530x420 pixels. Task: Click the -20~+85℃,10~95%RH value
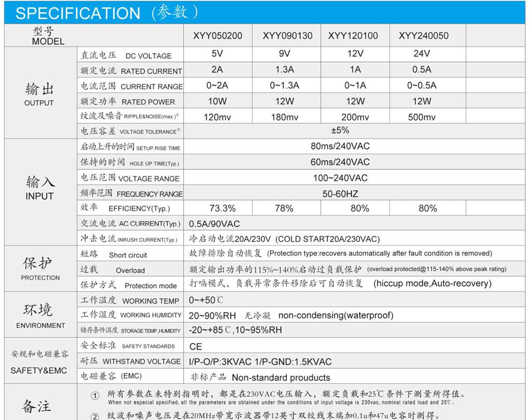point(235,330)
